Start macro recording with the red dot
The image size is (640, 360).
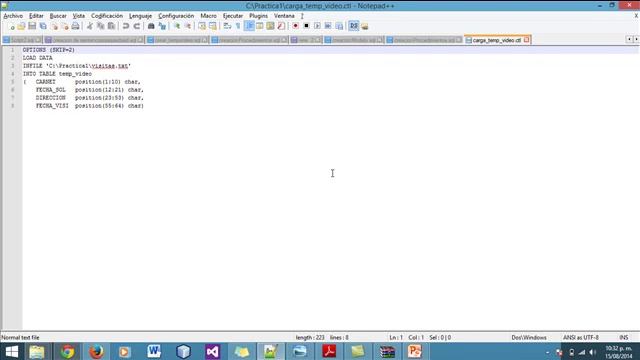tap(295, 26)
